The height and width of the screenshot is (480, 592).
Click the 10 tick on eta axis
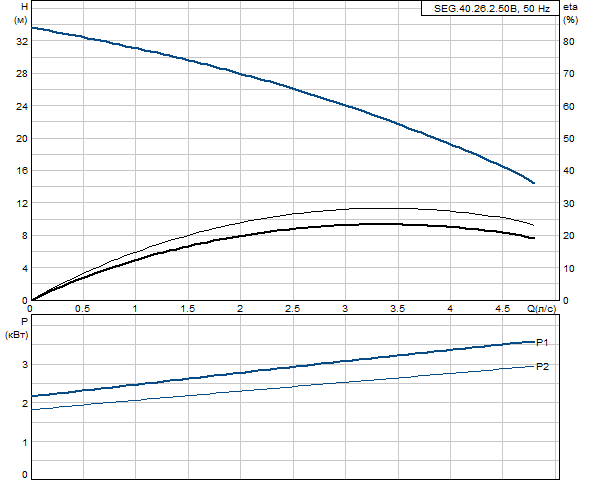click(569, 269)
